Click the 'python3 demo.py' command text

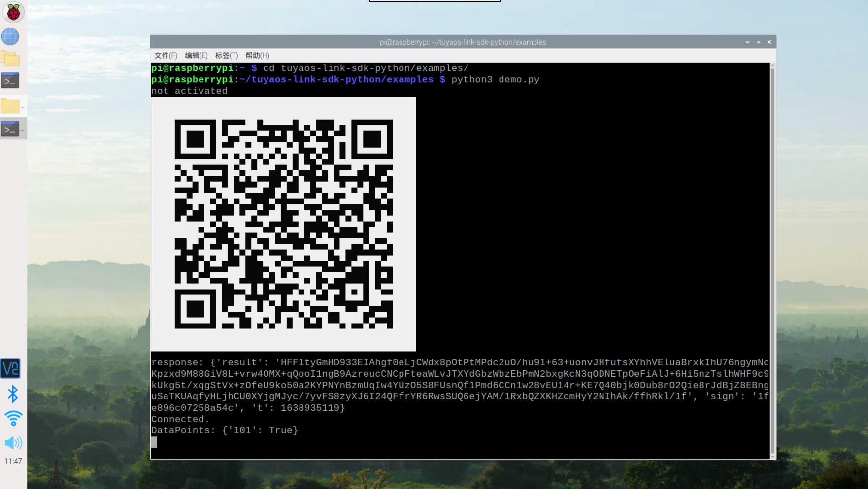pos(495,80)
